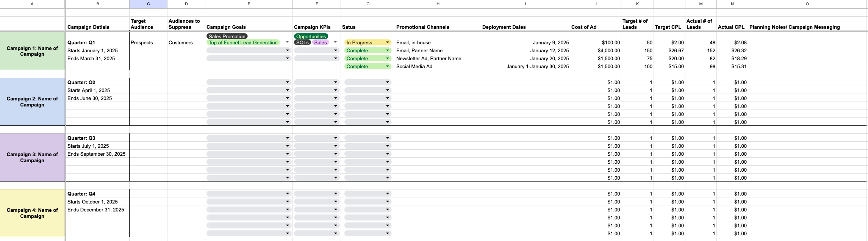Select the Planning Notes/ Campaign Messaging header
The image size is (868, 241).
[x=807, y=24]
